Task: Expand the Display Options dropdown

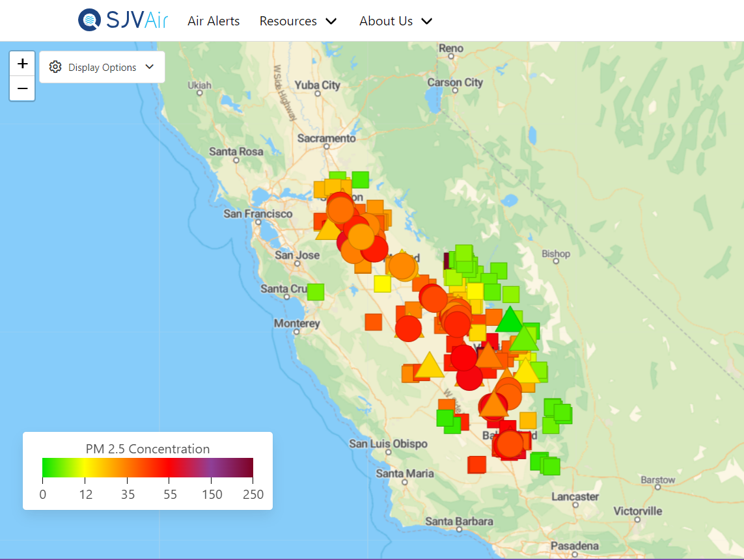Action: (x=149, y=67)
